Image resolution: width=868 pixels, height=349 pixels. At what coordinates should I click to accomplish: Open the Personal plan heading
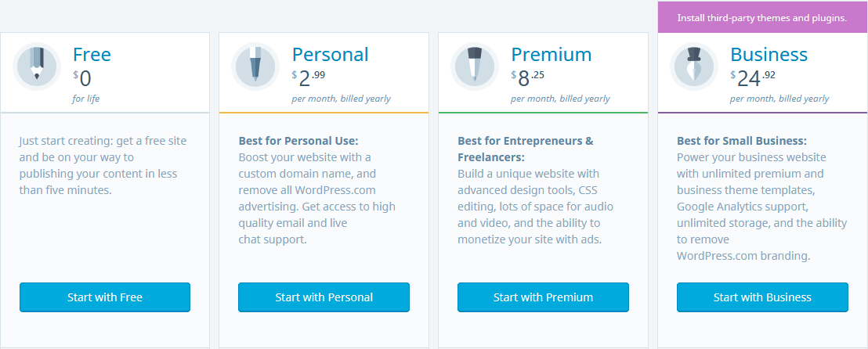[x=330, y=54]
